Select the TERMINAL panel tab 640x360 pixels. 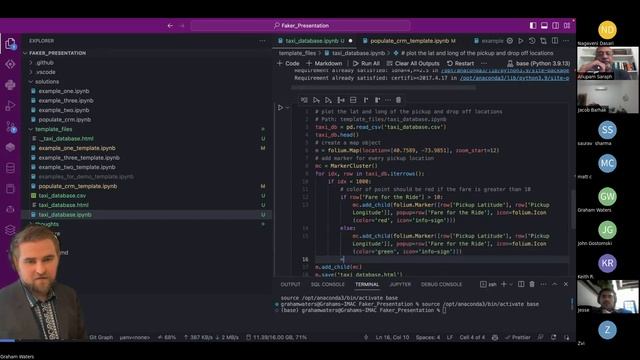[x=367, y=284]
